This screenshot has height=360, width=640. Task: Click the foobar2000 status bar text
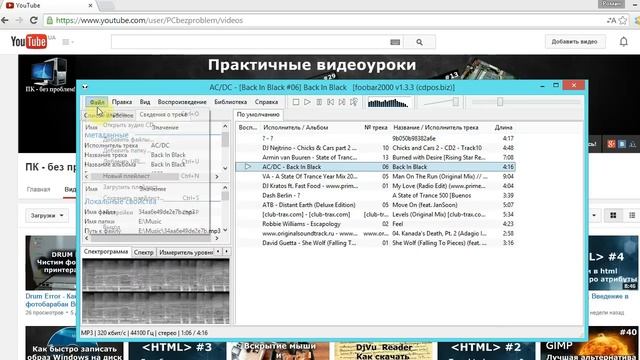click(x=144, y=333)
